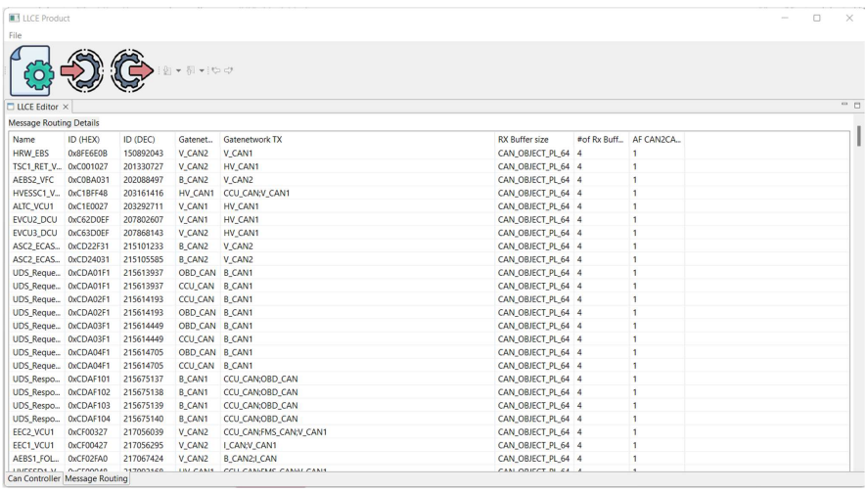Switch to the Can Controller tab
The height and width of the screenshot is (492, 868).
33,478
